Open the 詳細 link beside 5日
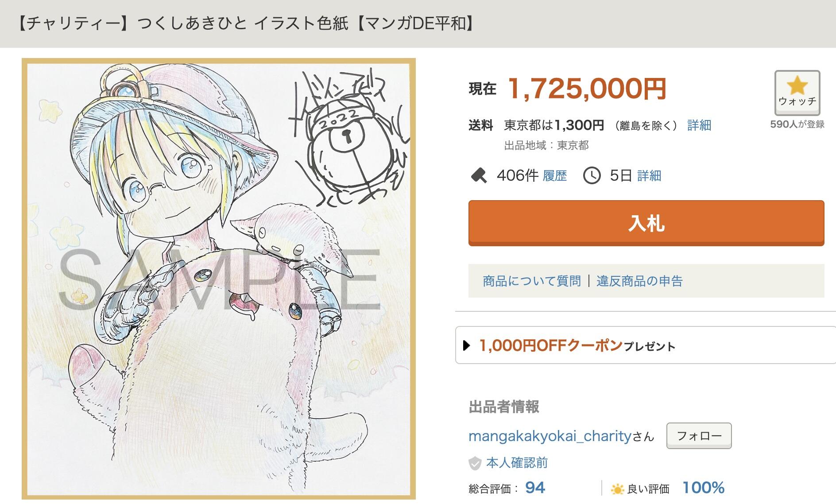 pos(649,176)
